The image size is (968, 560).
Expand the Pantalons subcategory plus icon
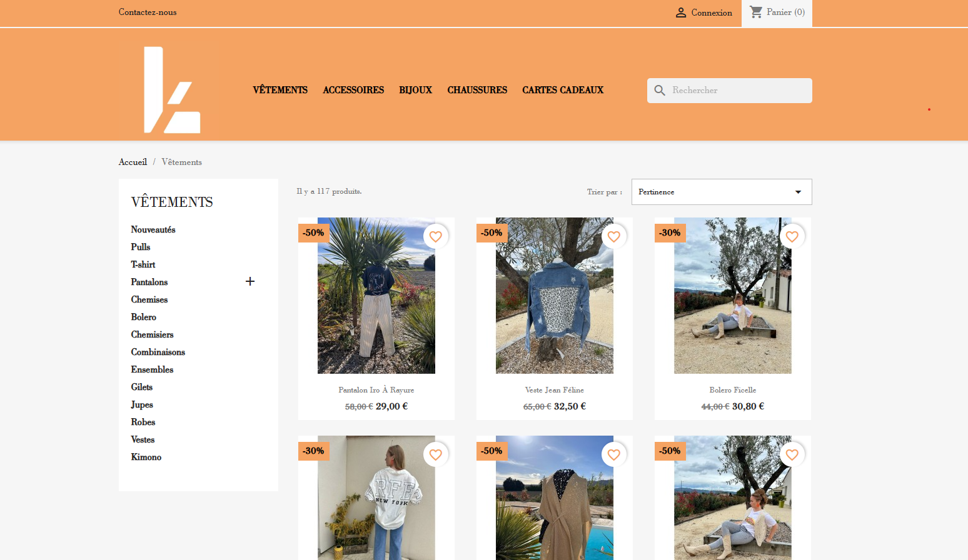tap(250, 282)
